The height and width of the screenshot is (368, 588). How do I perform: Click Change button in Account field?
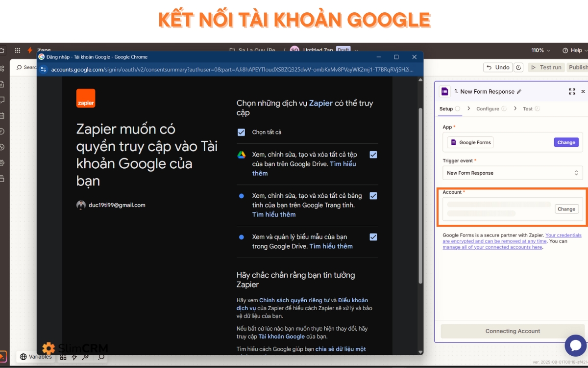tap(566, 209)
